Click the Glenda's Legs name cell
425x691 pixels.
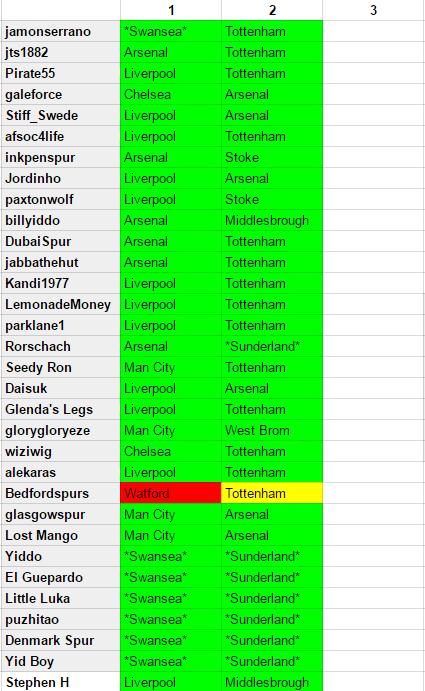click(61, 409)
